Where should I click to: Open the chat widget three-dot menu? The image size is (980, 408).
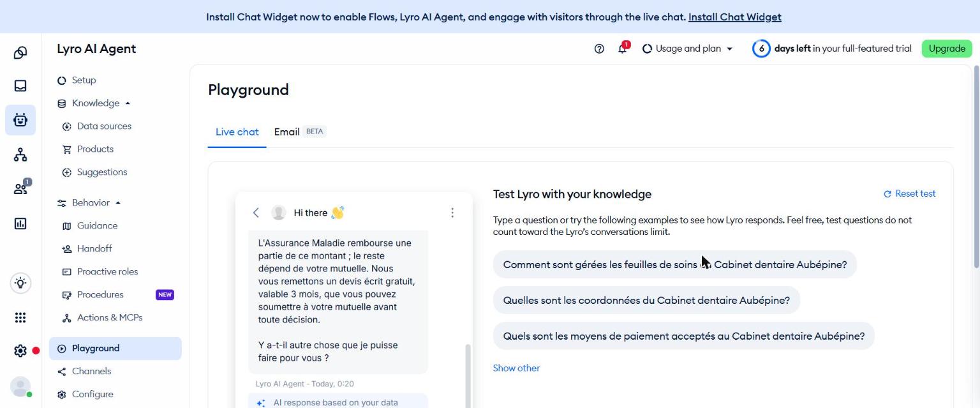coord(452,213)
